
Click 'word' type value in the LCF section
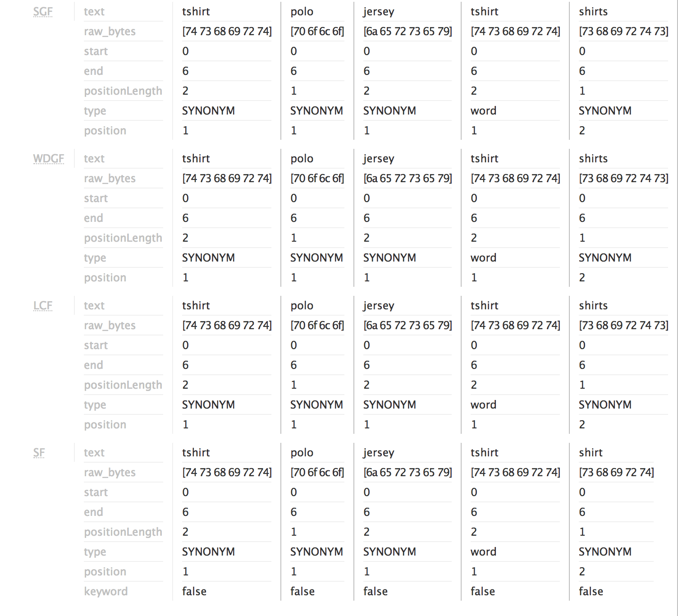pos(483,405)
